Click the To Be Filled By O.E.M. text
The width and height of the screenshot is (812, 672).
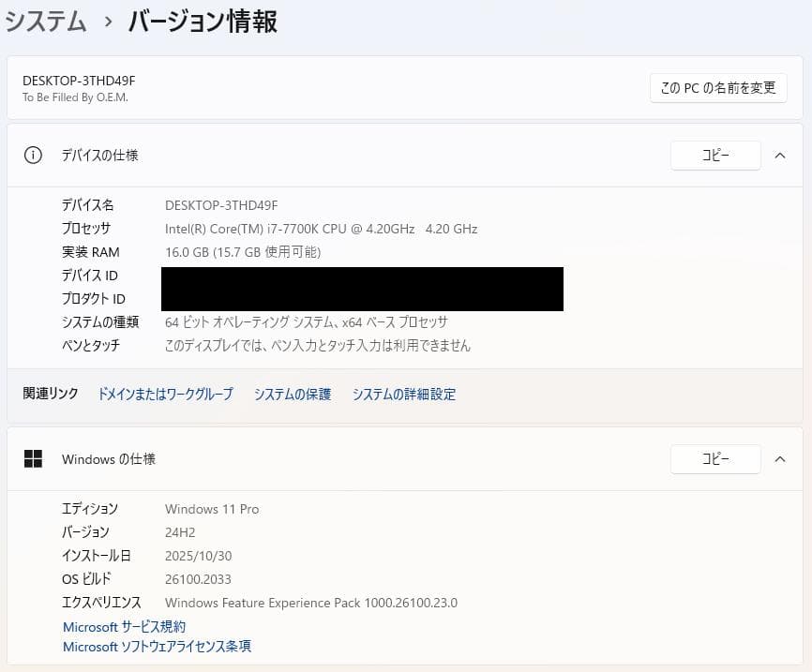(x=79, y=97)
